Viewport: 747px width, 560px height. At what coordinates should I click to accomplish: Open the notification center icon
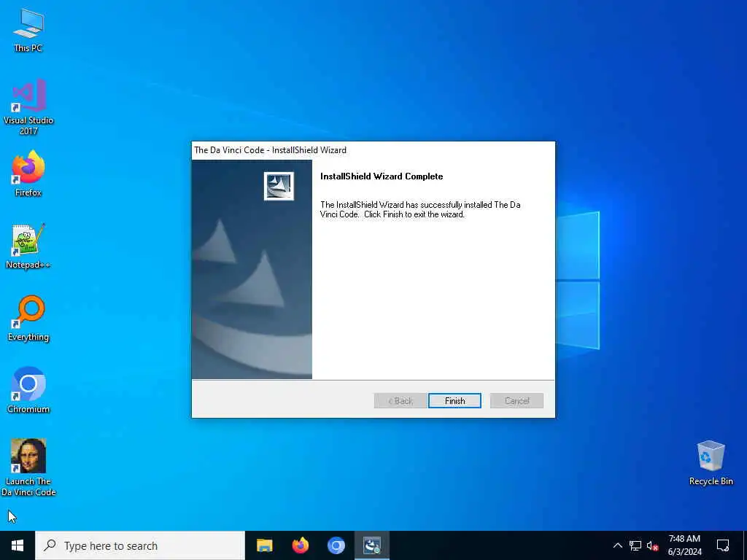point(723,545)
